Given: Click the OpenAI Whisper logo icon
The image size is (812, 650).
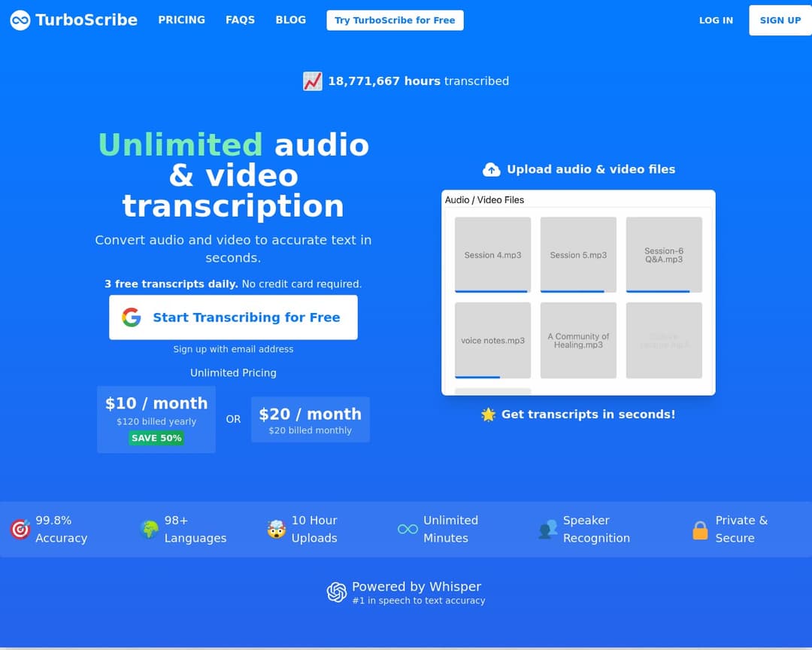Looking at the screenshot, I should [337, 593].
